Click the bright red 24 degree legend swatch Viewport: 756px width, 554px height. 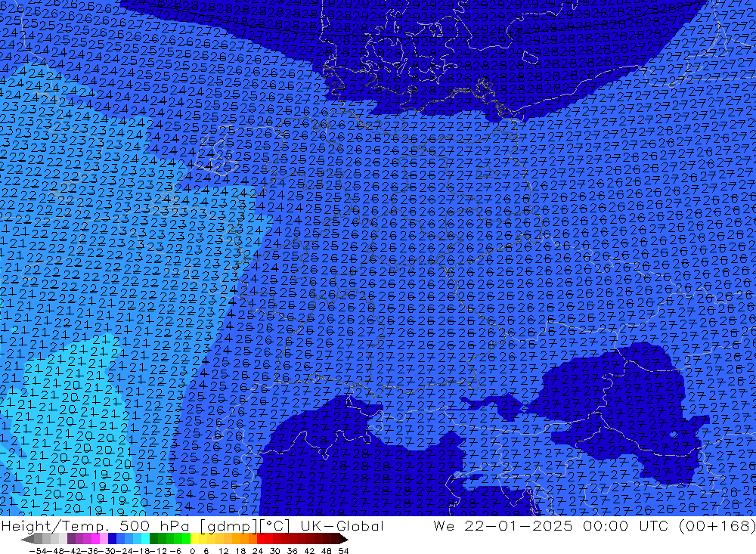coord(261,539)
